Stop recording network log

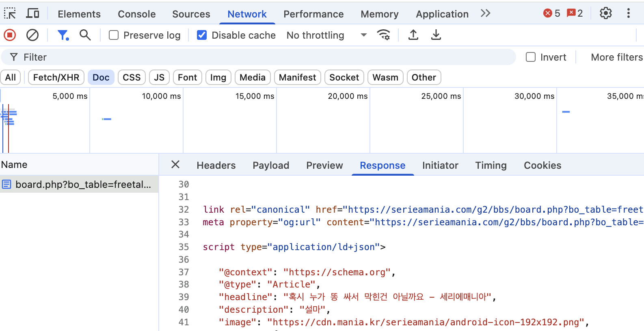click(x=10, y=35)
